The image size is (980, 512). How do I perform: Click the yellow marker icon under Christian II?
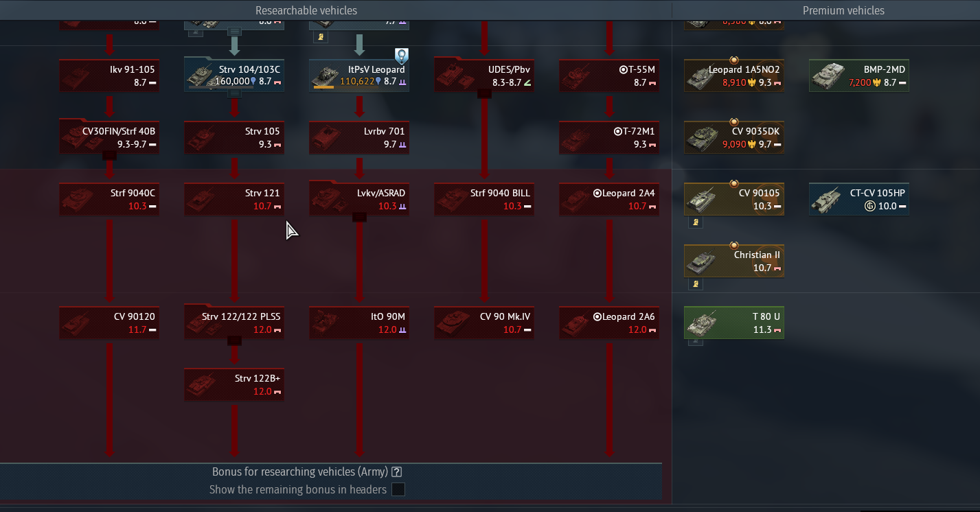(695, 284)
